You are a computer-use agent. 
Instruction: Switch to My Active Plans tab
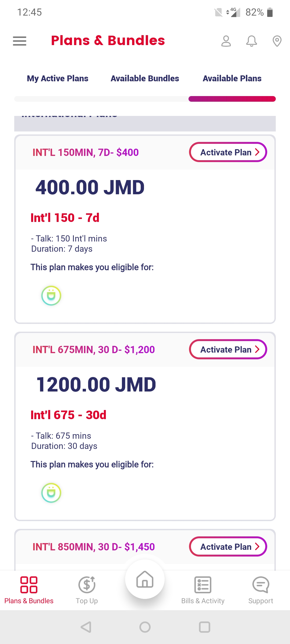click(x=57, y=78)
